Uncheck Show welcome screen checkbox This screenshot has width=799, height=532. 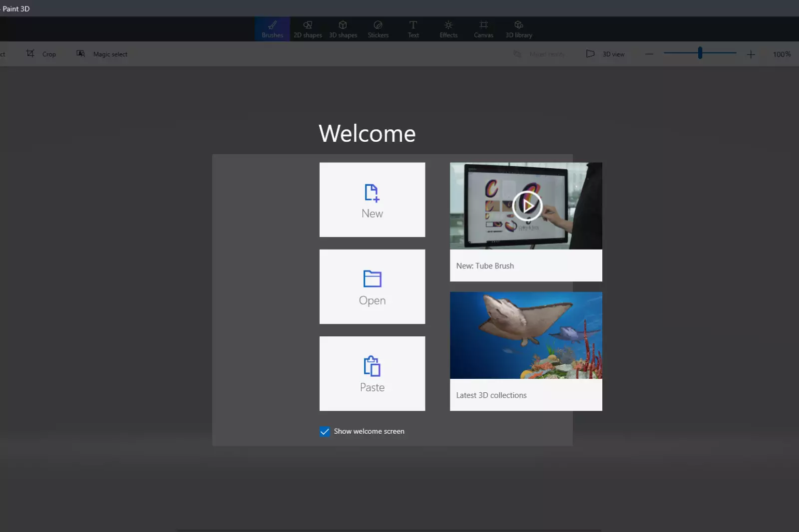[325, 432]
